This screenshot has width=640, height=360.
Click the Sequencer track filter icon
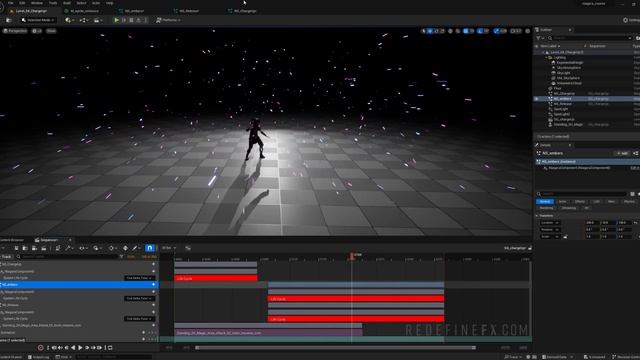[x=121, y=257]
